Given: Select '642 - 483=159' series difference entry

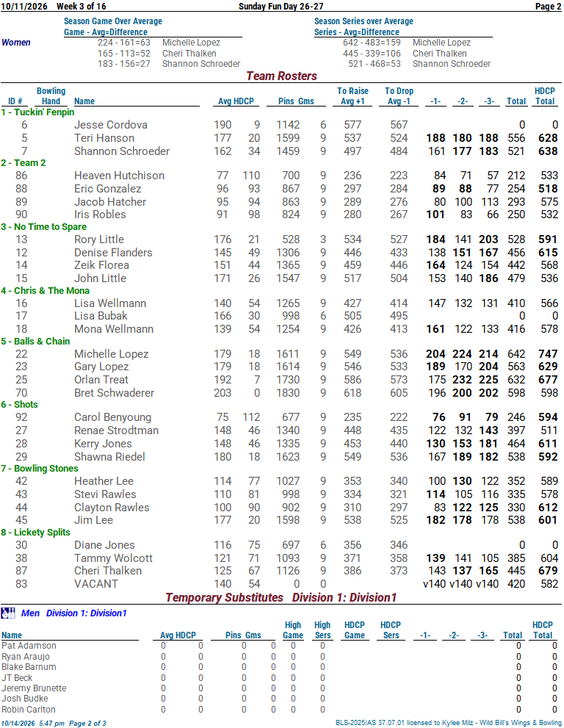Looking at the screenshot, I should click(x=372, y=43).
